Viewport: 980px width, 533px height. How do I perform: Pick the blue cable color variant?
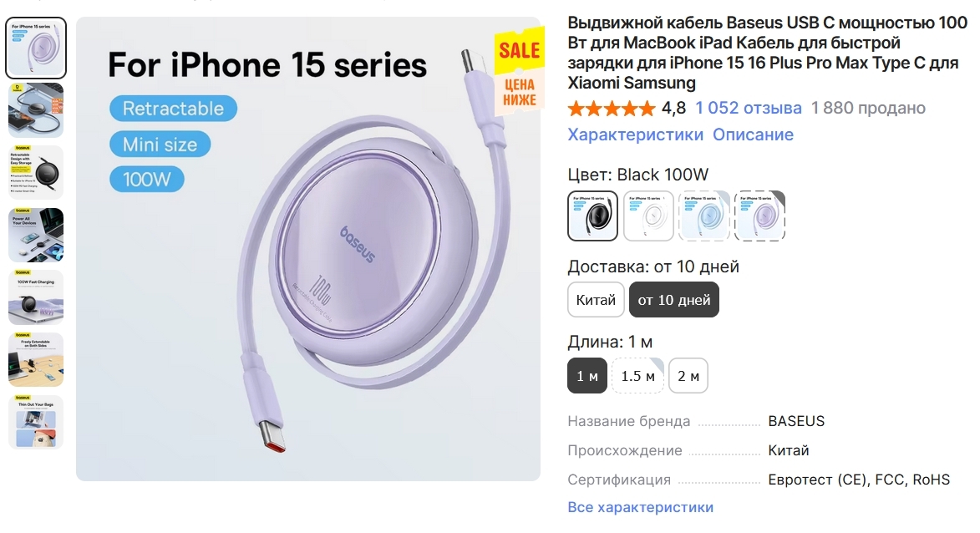(x=703, y=216)
